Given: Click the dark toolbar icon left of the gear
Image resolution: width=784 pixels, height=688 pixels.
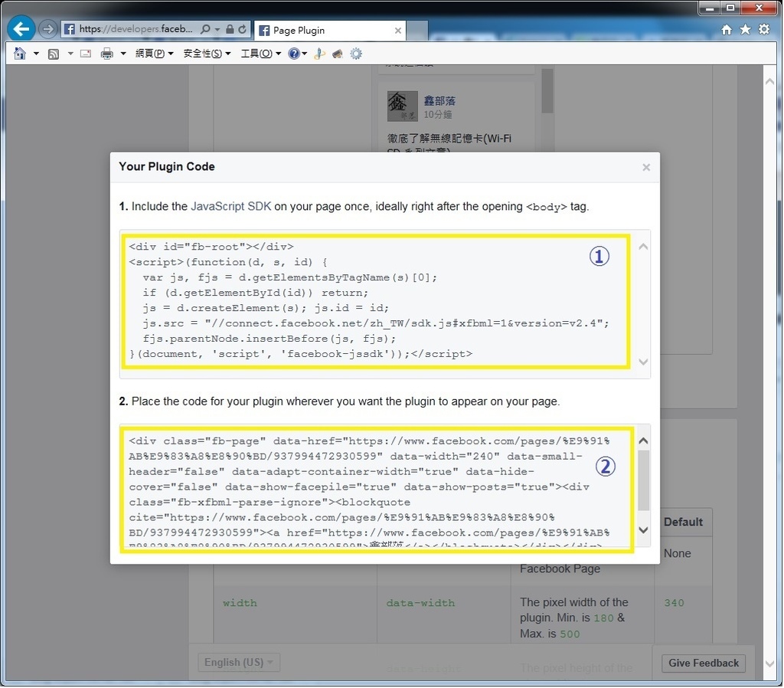Looking at the screenshot, I should 338,54.
